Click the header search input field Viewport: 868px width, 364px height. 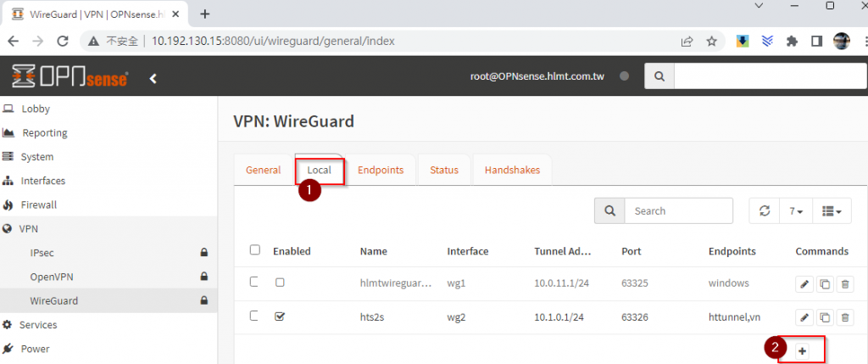point(771,77)
